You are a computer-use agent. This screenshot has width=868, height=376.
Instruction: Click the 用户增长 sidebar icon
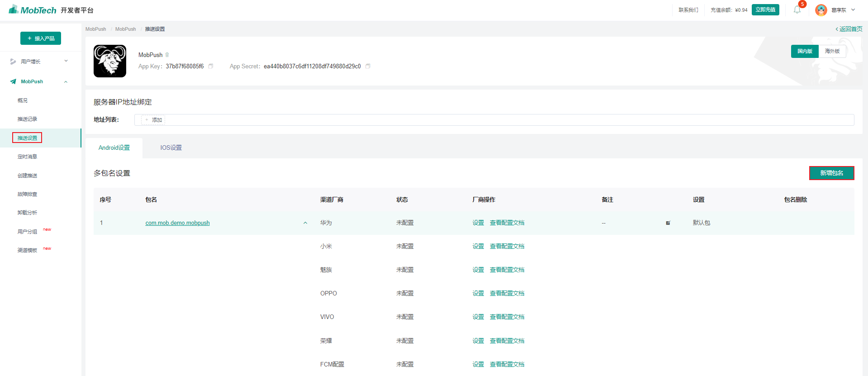pyautogui.click(x=13, y=62)
